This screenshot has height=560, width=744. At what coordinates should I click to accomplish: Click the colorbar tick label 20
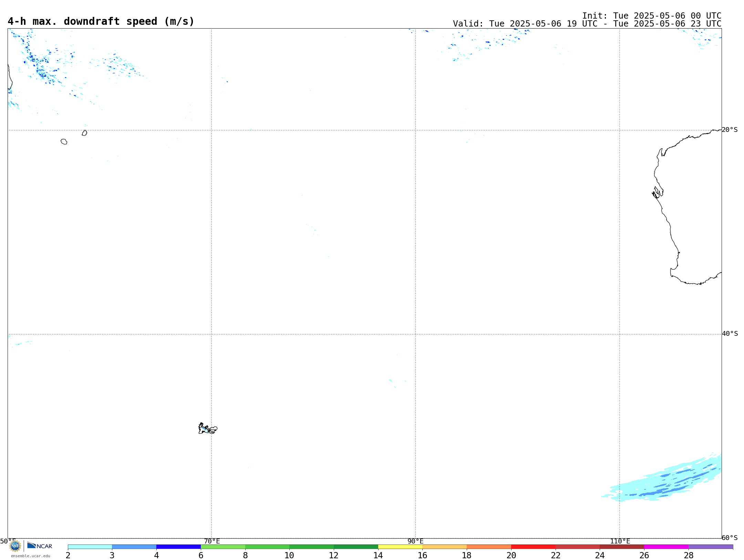pyautogui.click(x=511, y=555)
